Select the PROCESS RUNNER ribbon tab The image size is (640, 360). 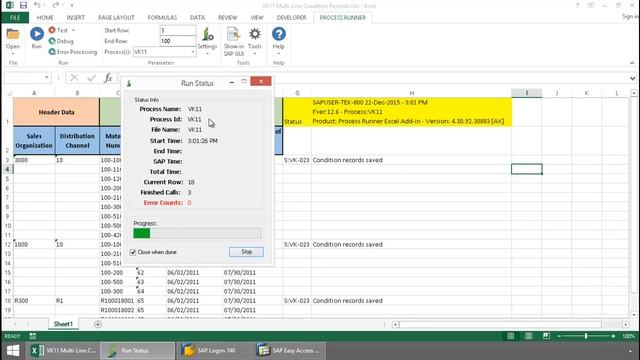coord(342,18)
